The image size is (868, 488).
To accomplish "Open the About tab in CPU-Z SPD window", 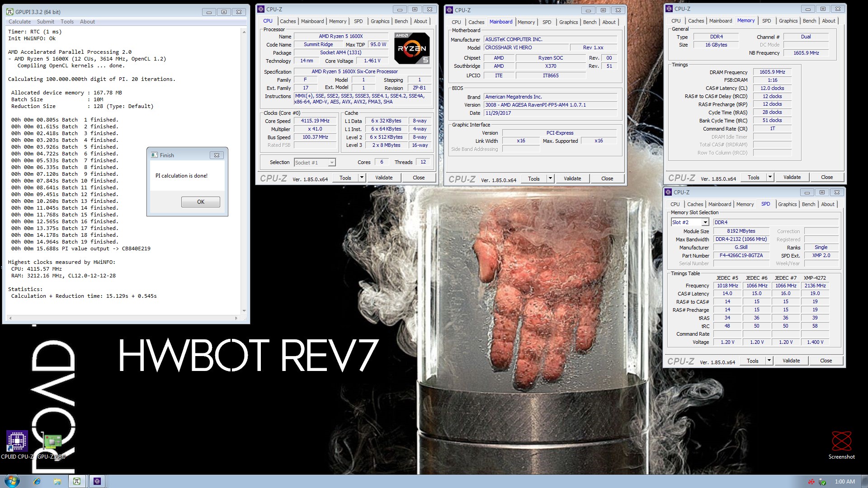I will point(827,204).
